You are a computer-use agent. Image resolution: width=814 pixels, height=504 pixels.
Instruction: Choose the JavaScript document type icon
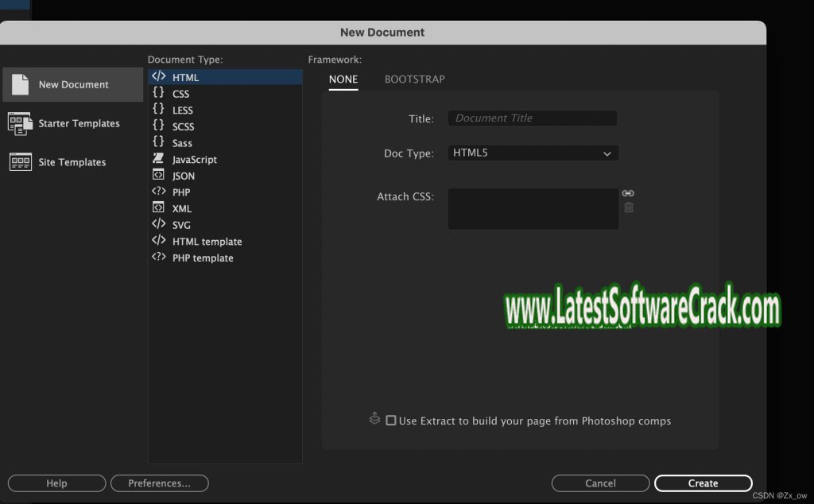[x=159, y=159]
